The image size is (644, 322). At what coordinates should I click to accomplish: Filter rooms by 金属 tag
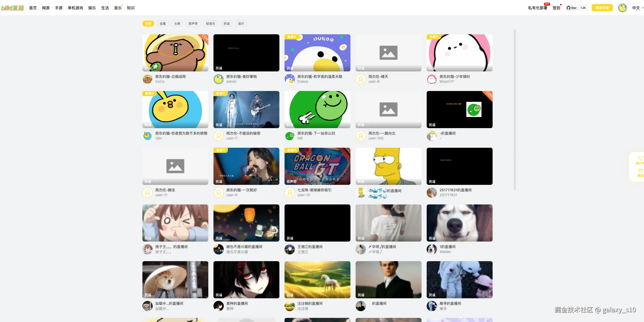coord(162,24)
